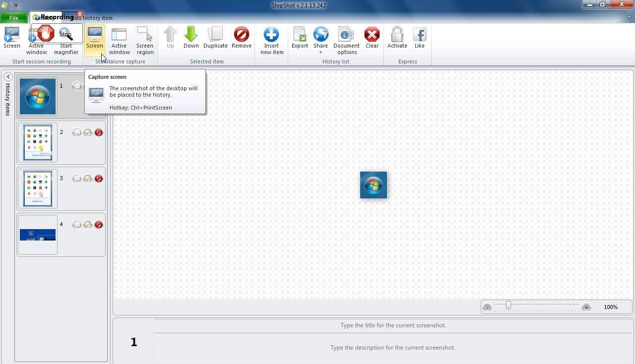This screenshot has width=635, height=364.
Task: Click gray frame icon on history item 3
Action: pos(77,179)
